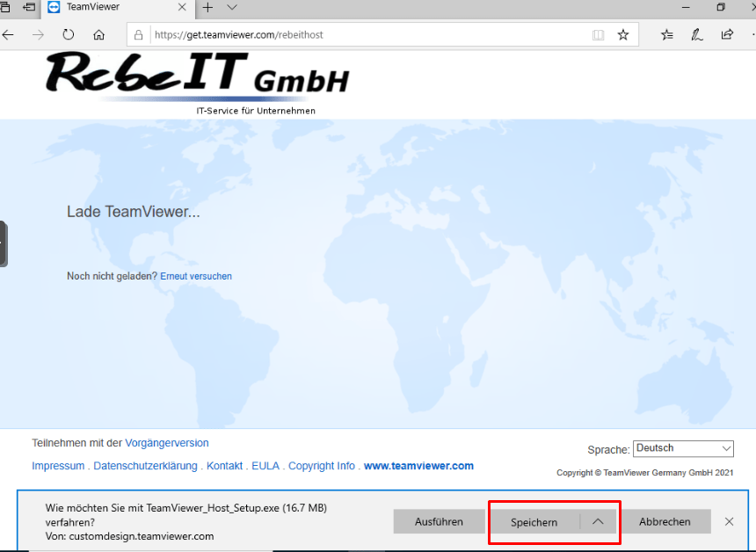This screenshot has height=552, width=756.
Task: Open reading view icon in address bar
Action: click(x=598, y=34)
